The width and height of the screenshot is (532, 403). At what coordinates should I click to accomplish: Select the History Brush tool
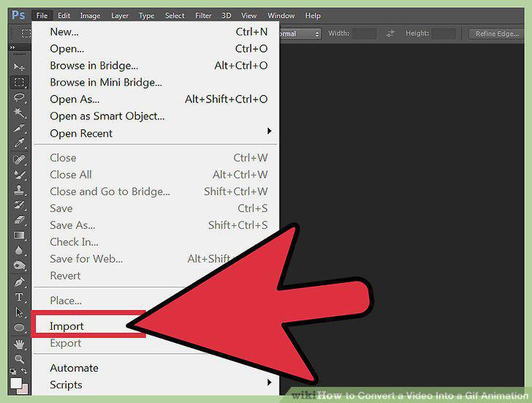tap(19, 205)
